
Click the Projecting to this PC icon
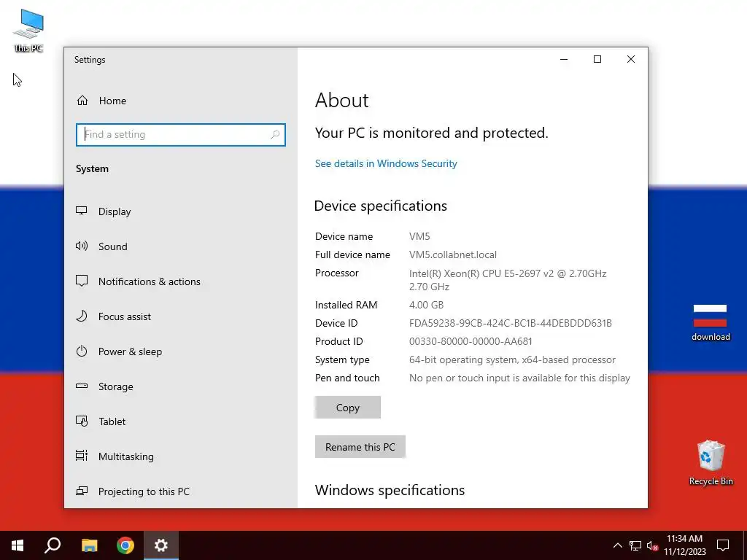point(82,491)
